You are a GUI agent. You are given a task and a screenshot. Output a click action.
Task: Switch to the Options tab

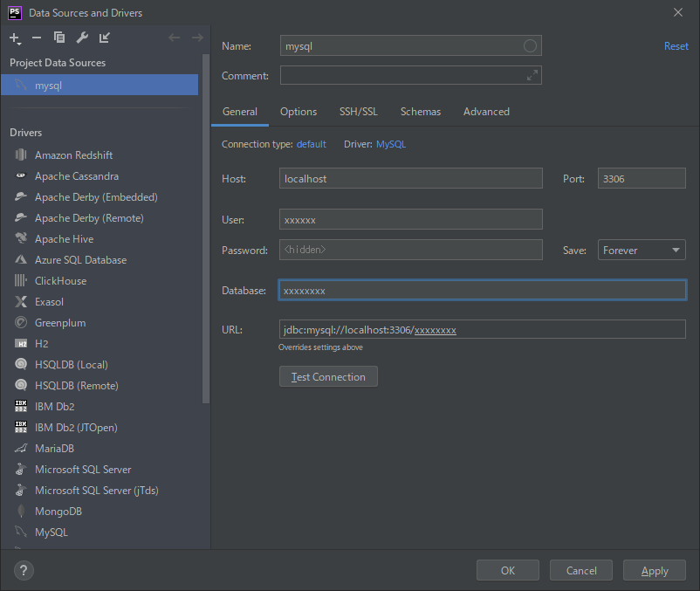(299, 112)
